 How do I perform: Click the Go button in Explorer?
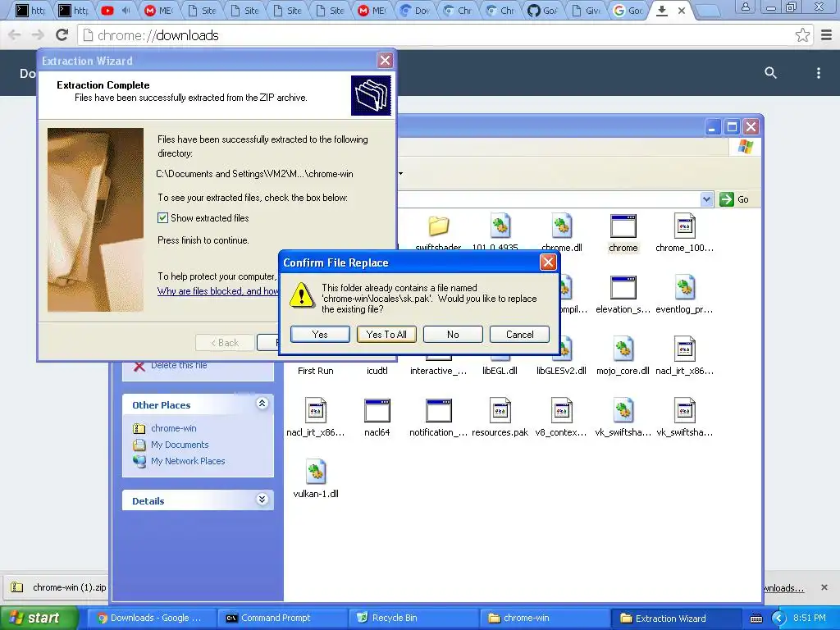[x=734, y=199]
